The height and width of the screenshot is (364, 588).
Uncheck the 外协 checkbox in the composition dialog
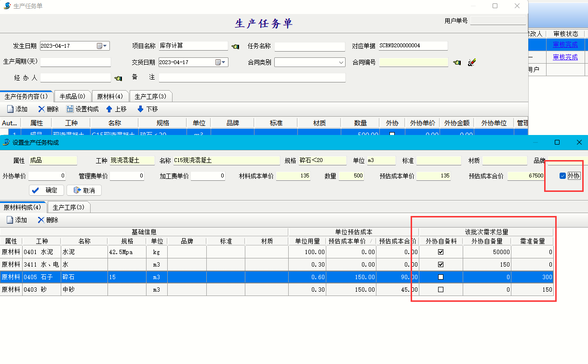562,176
